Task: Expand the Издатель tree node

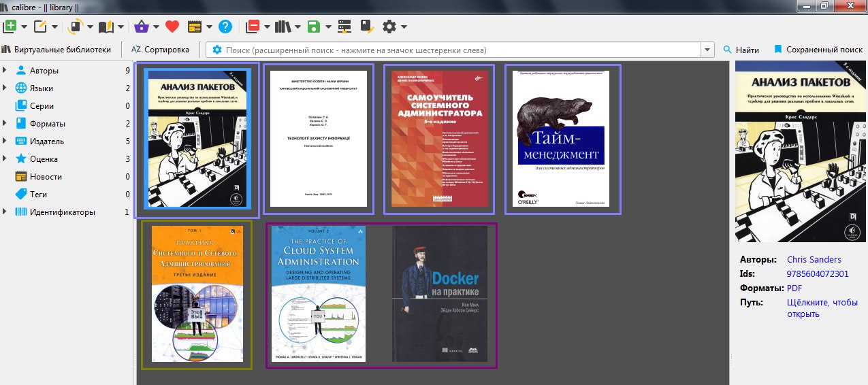Action: 5,141
